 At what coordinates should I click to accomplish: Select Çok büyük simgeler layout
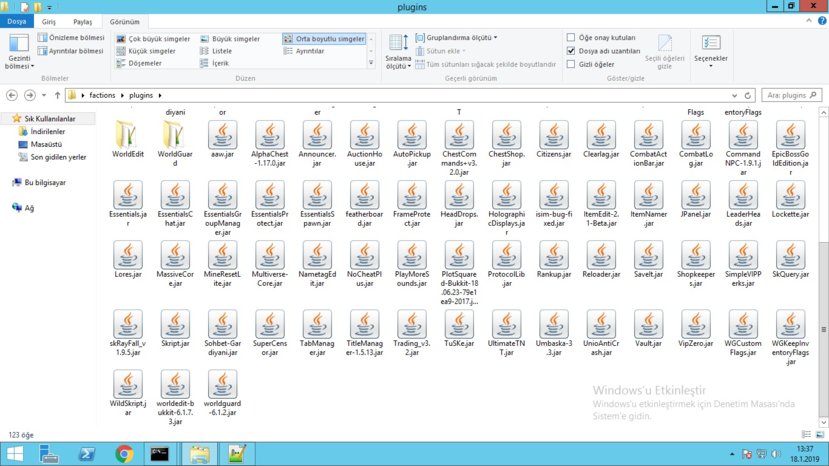(153, 39)
